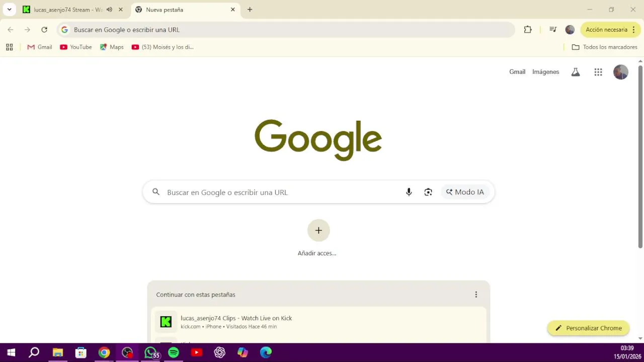Open the Windows Start menu
The width and height of the screenshot is (644, 362).
[x=11, y=352]
